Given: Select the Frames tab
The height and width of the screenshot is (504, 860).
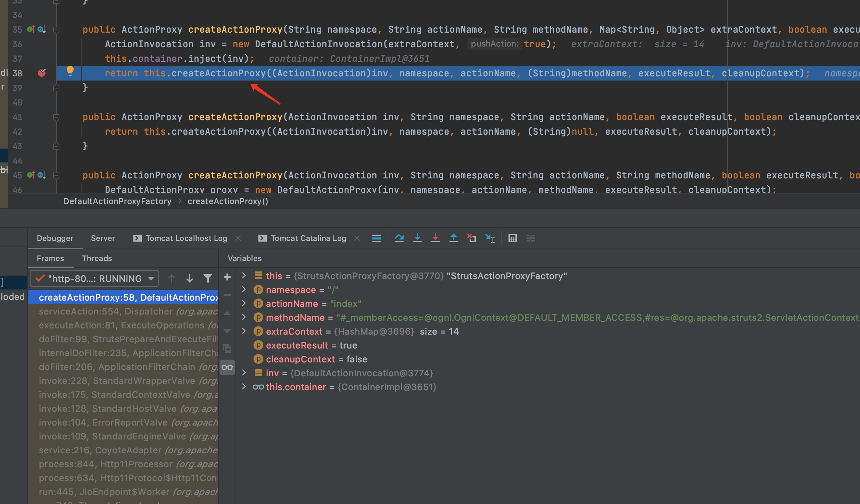Looking at the screenshot, I should pos(50,258).
